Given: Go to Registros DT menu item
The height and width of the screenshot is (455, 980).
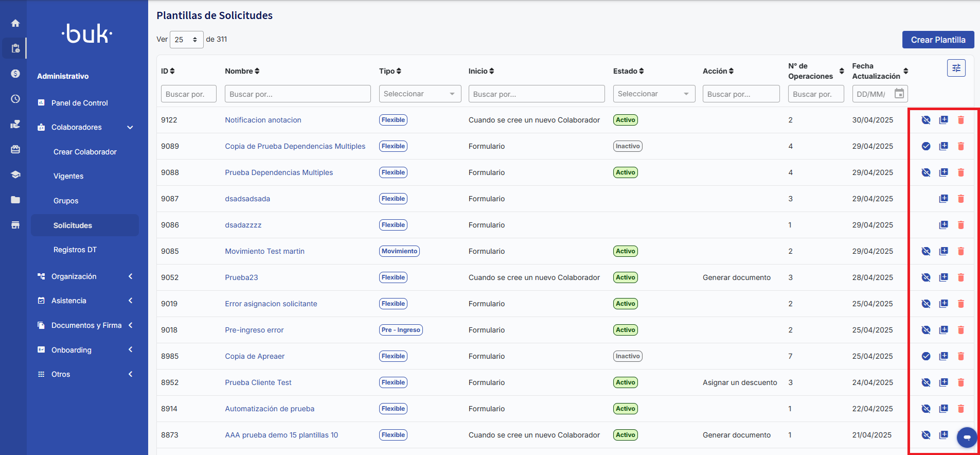Looking at the screenshot, I should (x=75, y=250).
